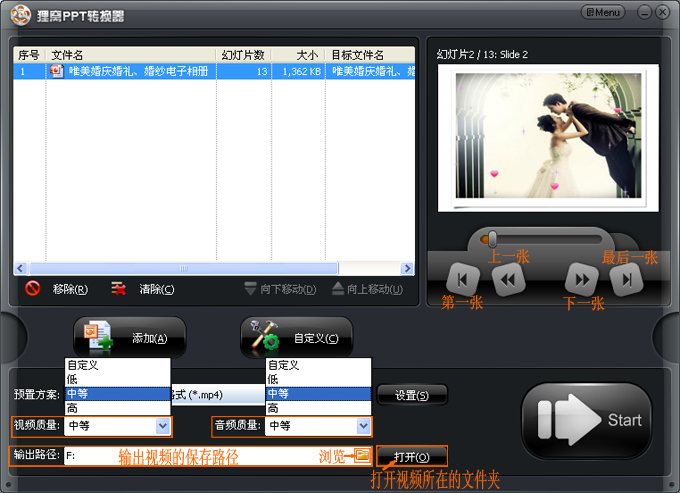Open the Menu button in title bar
Viewport: 680px width, 493px height.
(x=603, y=13)
